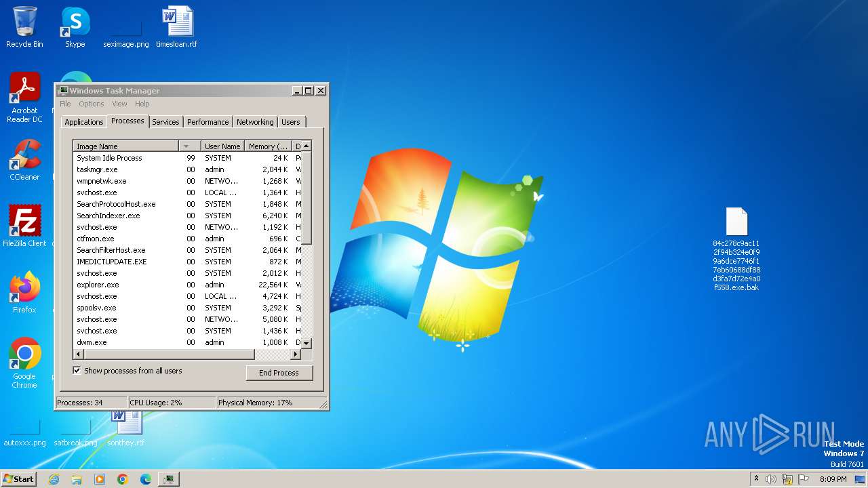The height and width of the screenshot is (488, 868).
Task: Open the Recycle Bin desktop icon
Action: click(x=24, y=27)
